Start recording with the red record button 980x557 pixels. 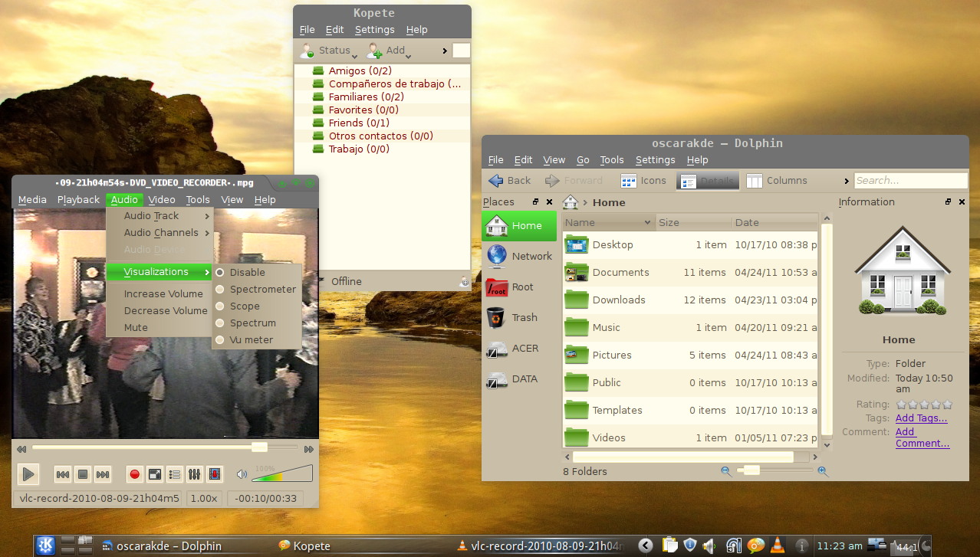(x=135, y=475)
